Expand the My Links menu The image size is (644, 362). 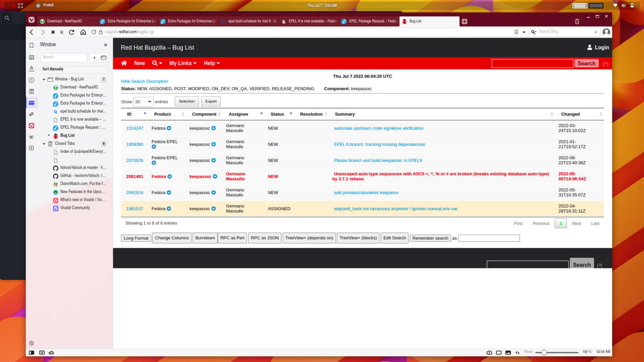(182, 63)
